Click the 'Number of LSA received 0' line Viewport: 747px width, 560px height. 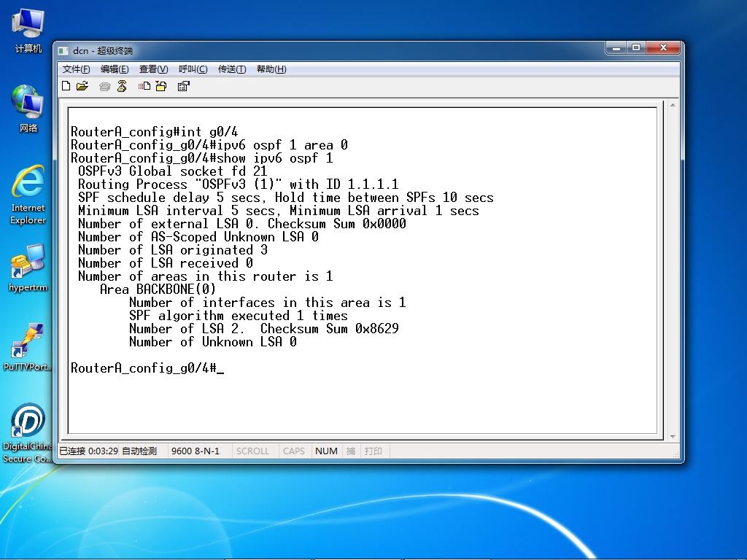click(166, 262)
